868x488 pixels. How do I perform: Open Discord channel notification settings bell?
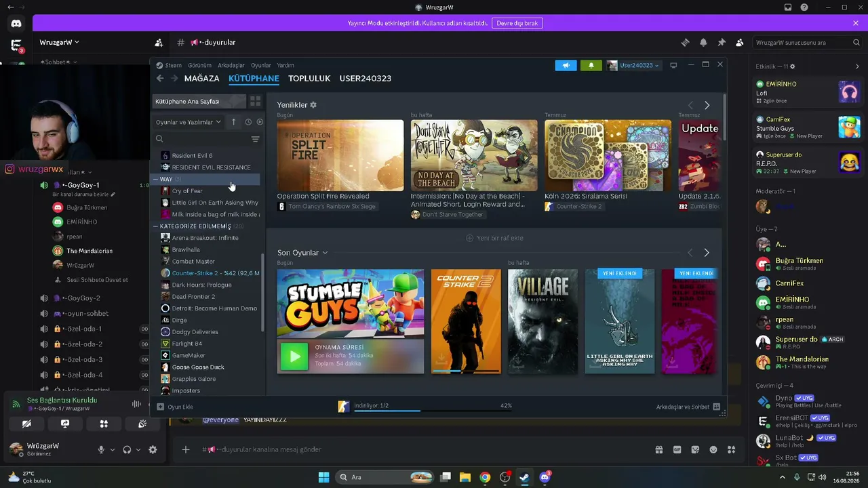coord(703,42)
